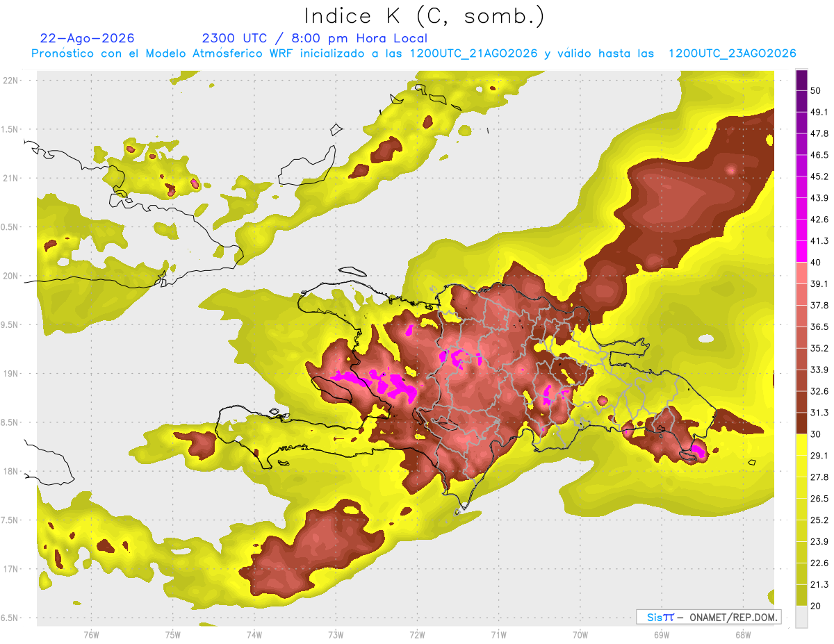
Task: Click the colorbar value '41.3'
Action: click(819, 241)
